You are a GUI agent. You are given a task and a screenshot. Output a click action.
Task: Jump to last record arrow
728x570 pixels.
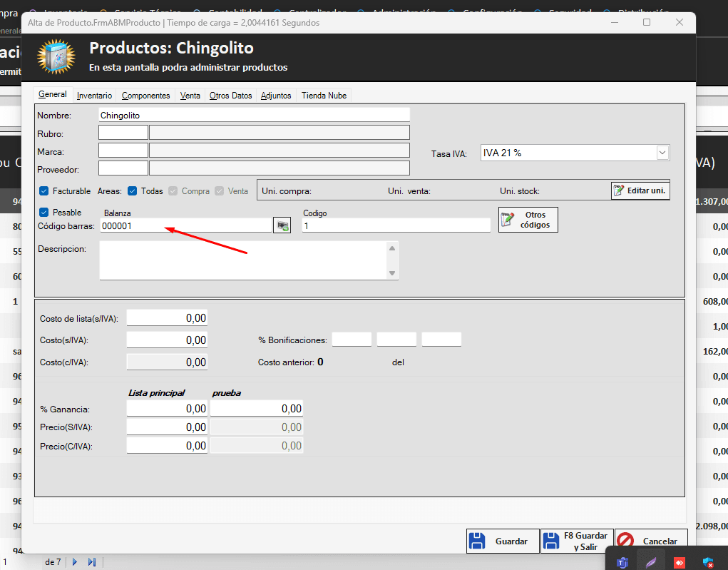(x=91, y=562)
